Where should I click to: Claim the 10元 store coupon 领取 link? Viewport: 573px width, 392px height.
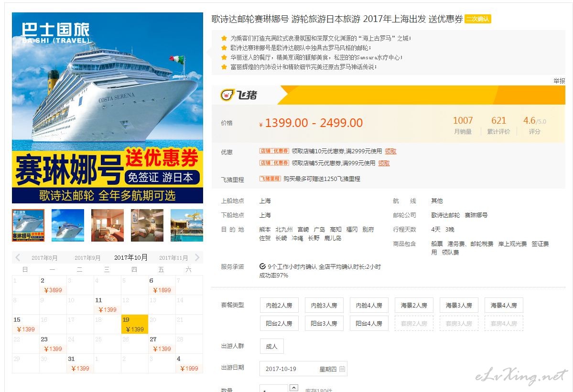coord(390,151)
